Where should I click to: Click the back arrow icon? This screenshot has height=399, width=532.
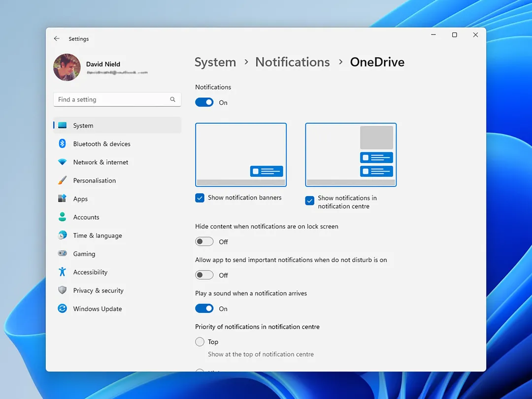click(x=57, y=39)
